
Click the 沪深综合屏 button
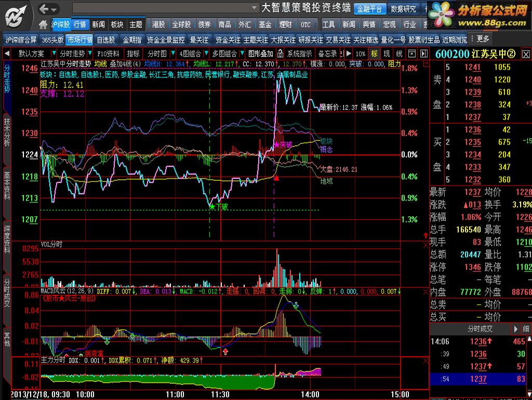pyautogui.click(x=21, y=40)
